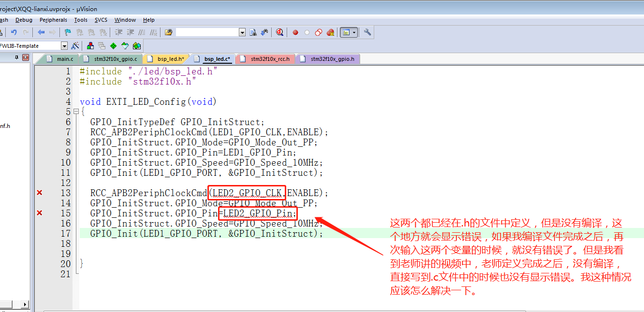Open the Peripherals menu
This screenshot has height=312, width=644.
point(53,20)
